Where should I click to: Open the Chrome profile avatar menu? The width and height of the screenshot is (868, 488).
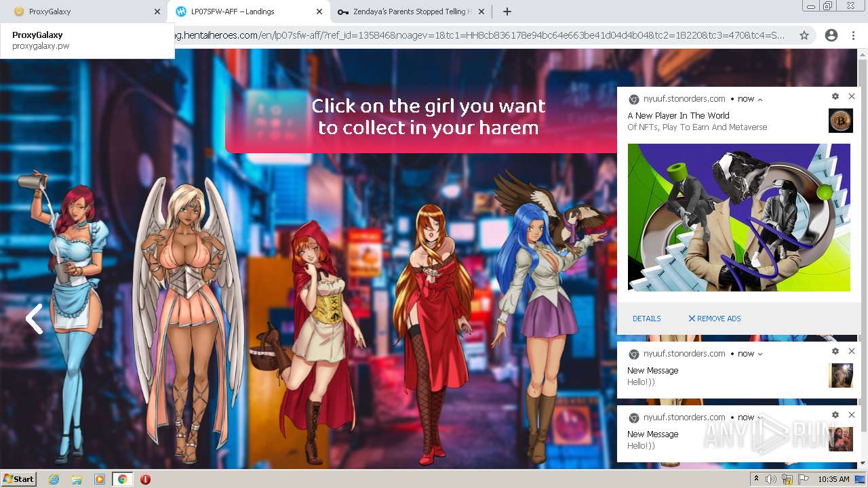click(831, 35)
